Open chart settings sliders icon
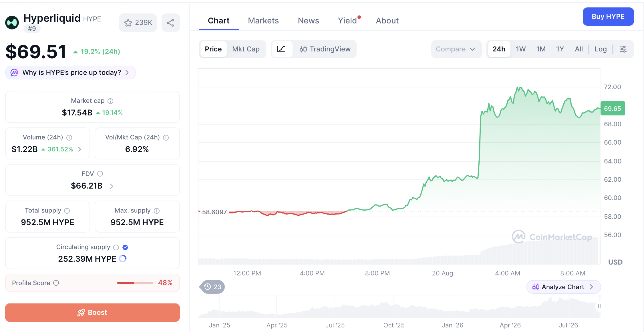Screen dimensions: 644x332 pos(623,49)
